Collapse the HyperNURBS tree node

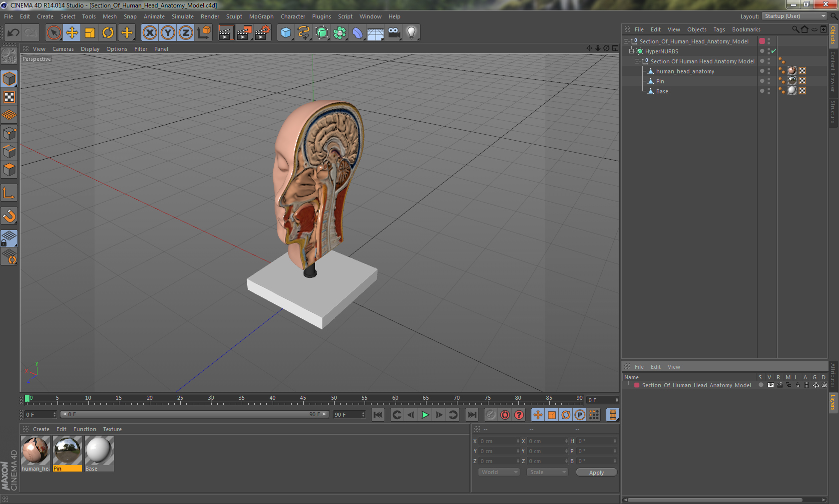(x=631, y=51)
